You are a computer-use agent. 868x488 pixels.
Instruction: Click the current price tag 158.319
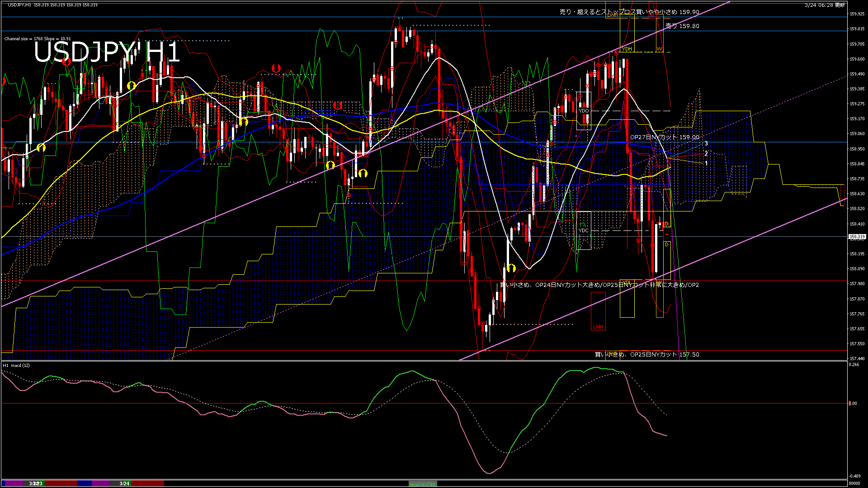857,237
